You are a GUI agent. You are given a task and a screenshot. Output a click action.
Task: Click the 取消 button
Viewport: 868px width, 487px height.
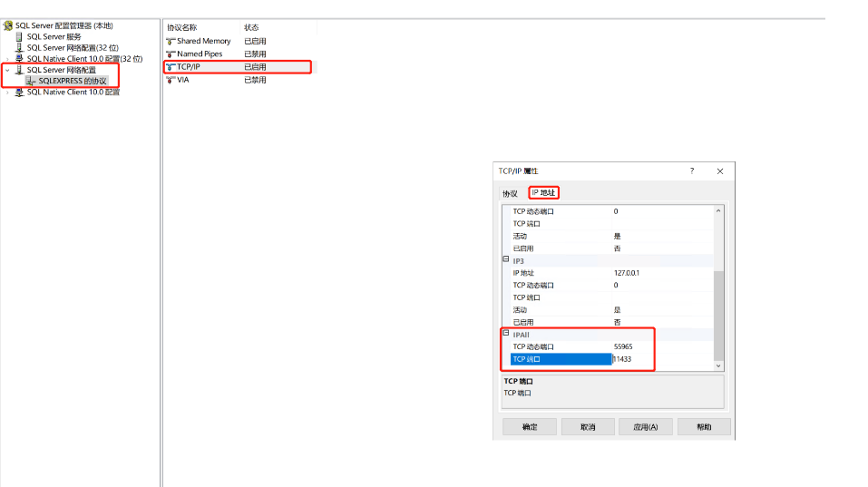(588, 427)
